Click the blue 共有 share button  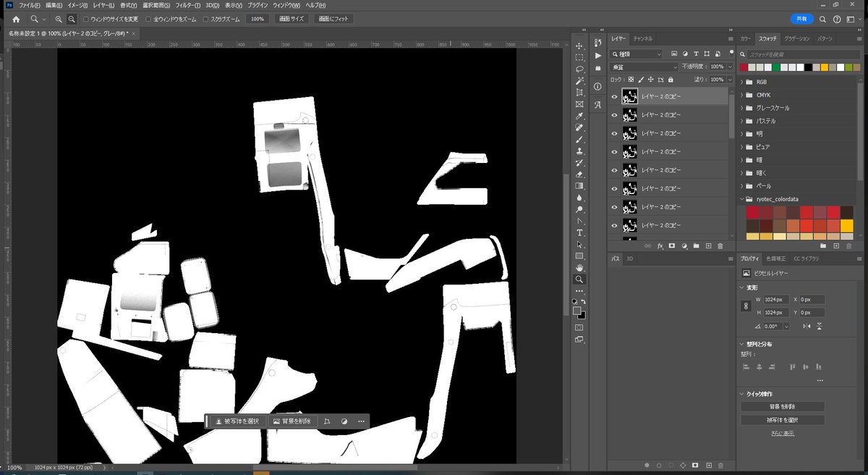pyautogui.click(x=801, y=19)
